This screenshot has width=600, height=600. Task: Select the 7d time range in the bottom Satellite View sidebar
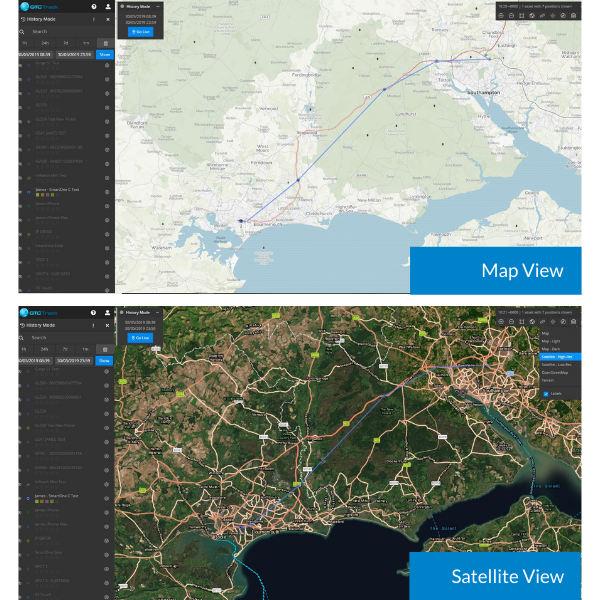coord(66,350)
